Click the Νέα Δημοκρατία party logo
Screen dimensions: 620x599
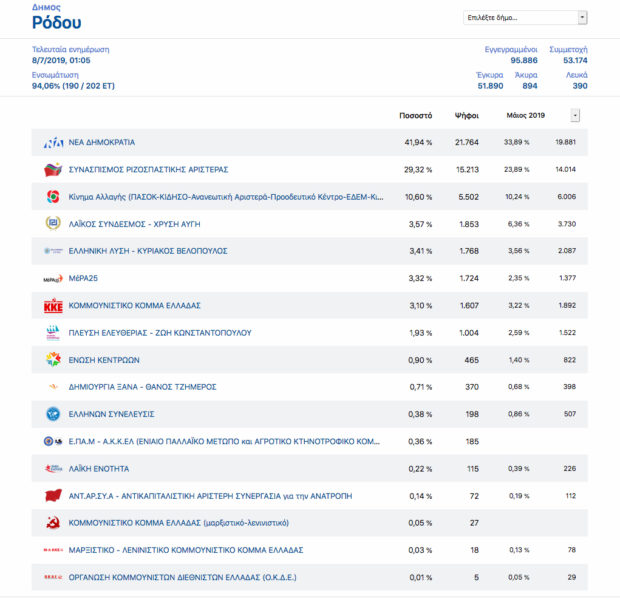click(x=53, y=142)
